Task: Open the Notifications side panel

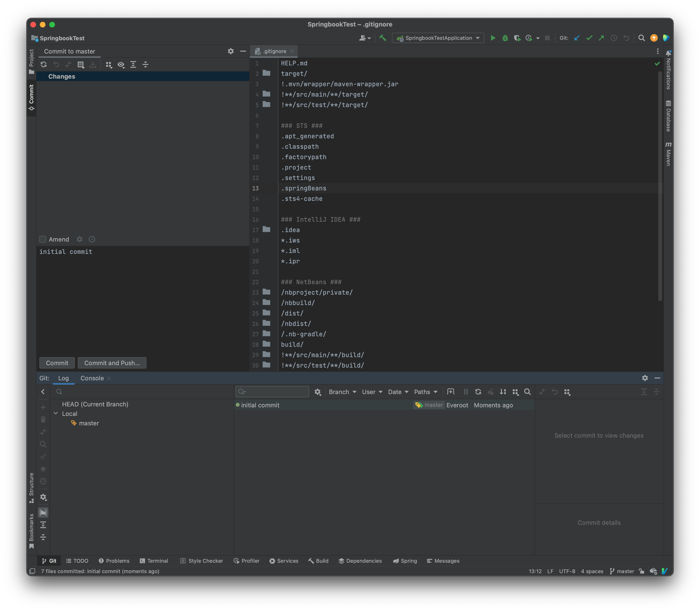Action: click(668, 70)
